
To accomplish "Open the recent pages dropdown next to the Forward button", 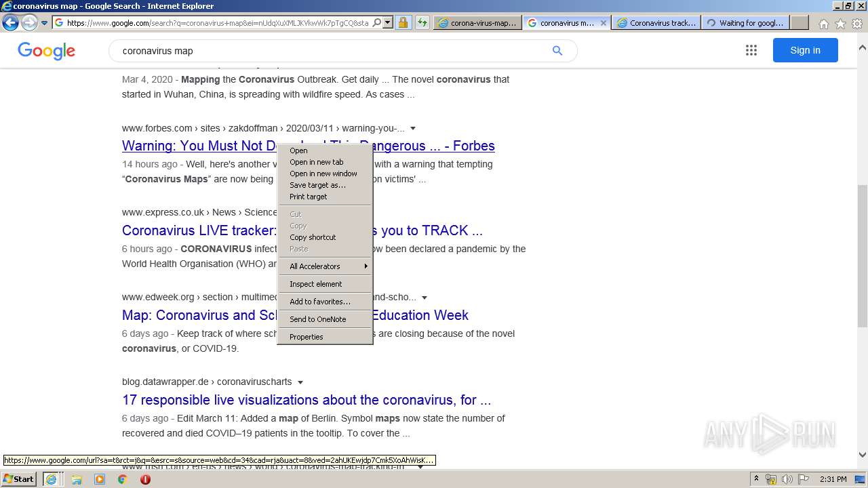I will coord(45,23).
